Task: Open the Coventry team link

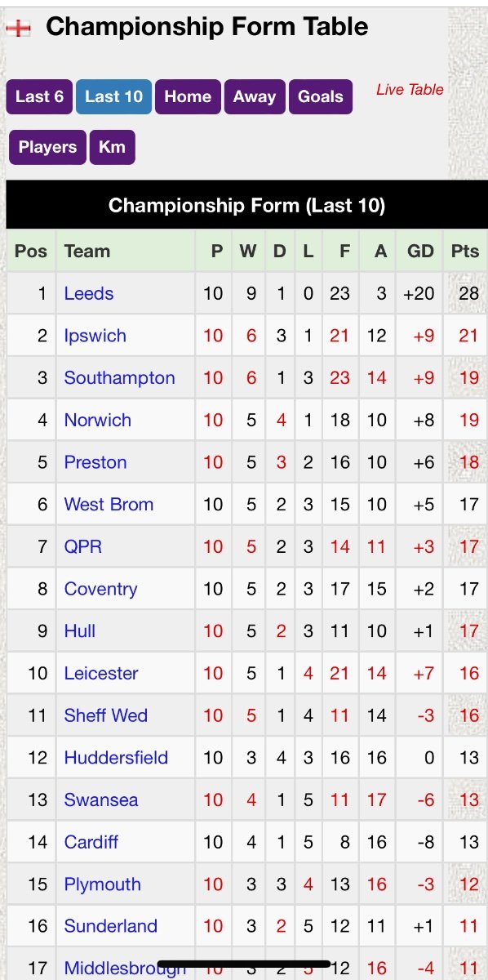Action: (101, 589)
